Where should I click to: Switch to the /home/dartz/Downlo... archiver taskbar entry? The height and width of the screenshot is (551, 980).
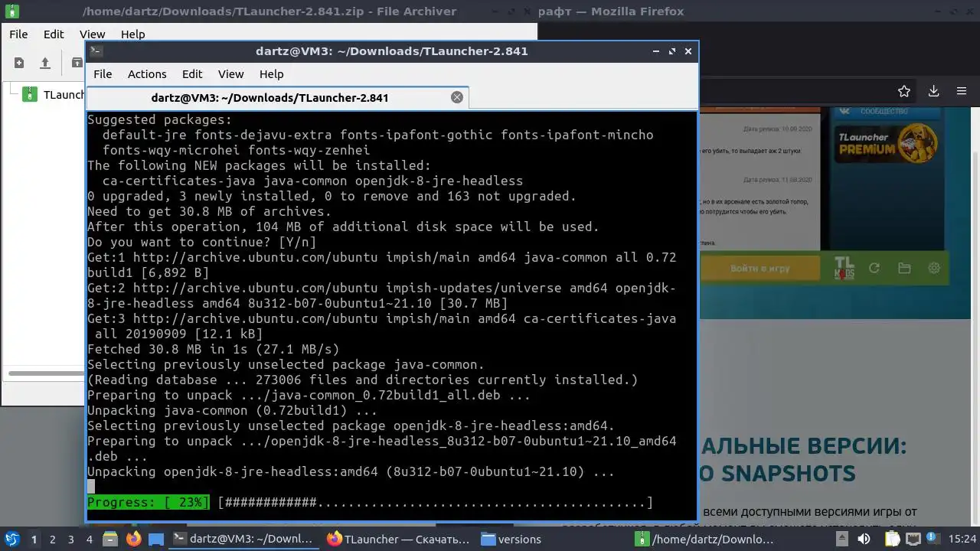tap(707, 540)
